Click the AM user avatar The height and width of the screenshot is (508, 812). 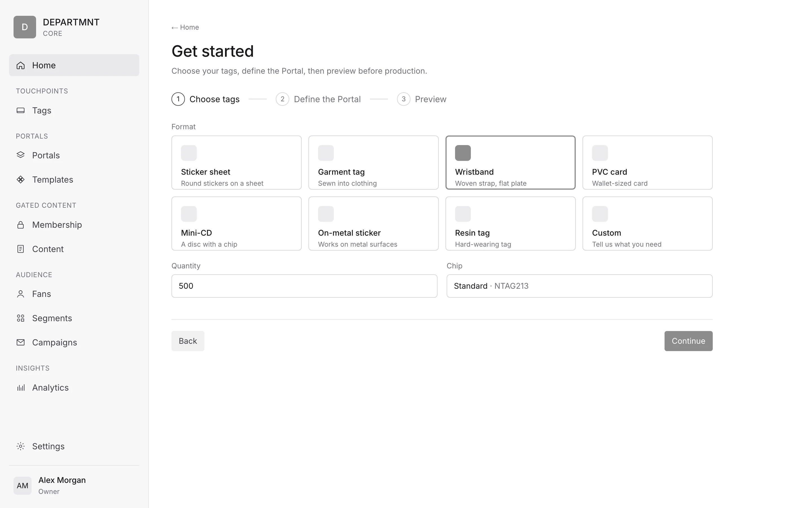23,485
